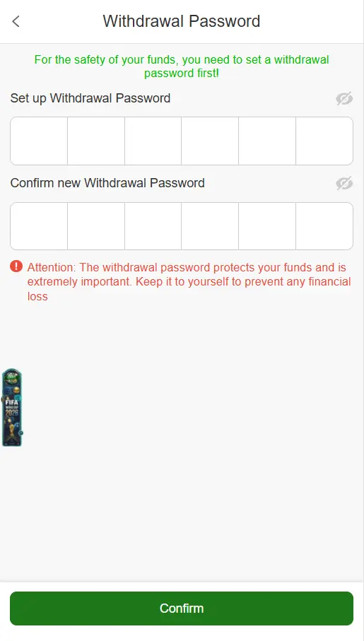Collapse the floating banner via small circle button
The height and width of the screenshot is (641, 364).
(21, 433)
